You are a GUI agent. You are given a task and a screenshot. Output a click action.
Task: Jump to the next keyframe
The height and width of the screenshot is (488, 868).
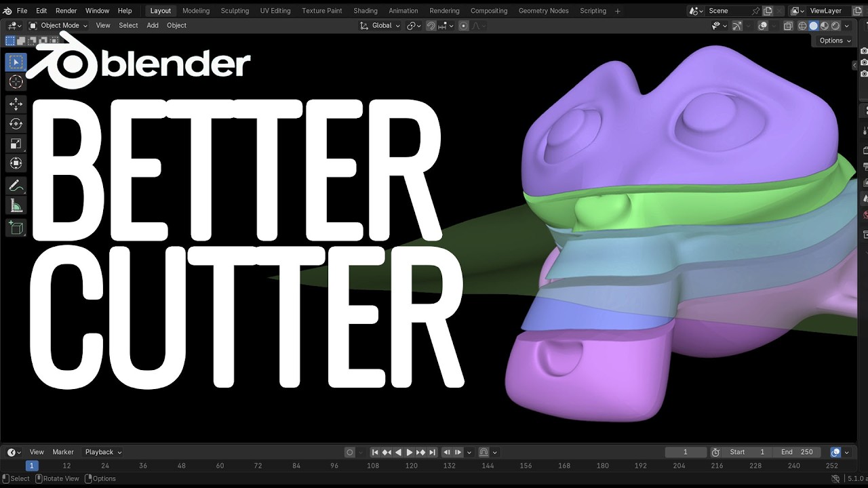click(x=420, y=452)
